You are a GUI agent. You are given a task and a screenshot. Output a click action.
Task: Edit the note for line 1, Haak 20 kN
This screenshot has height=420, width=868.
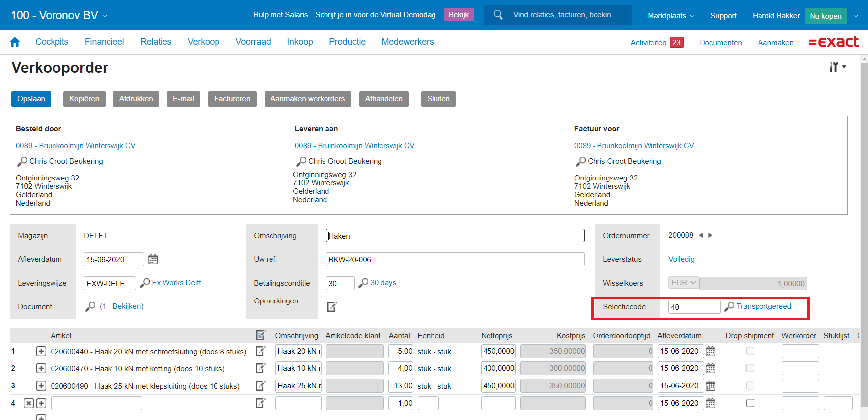[260, 351]
